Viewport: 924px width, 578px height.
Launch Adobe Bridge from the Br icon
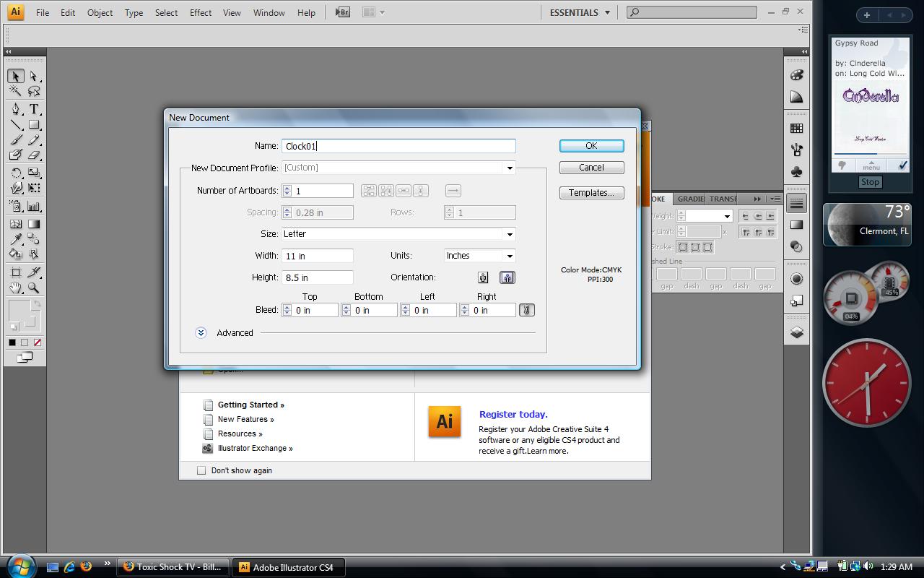tap(343, 12)
